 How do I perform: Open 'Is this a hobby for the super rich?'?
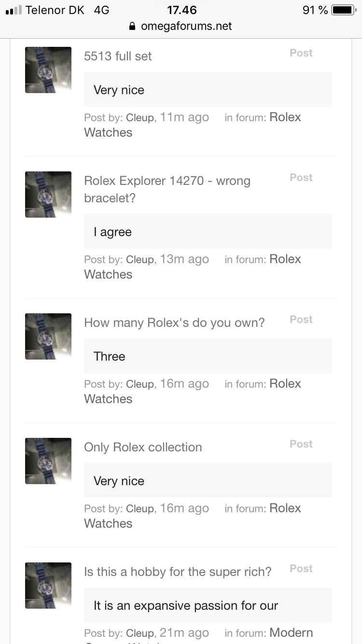pos(178,572)
